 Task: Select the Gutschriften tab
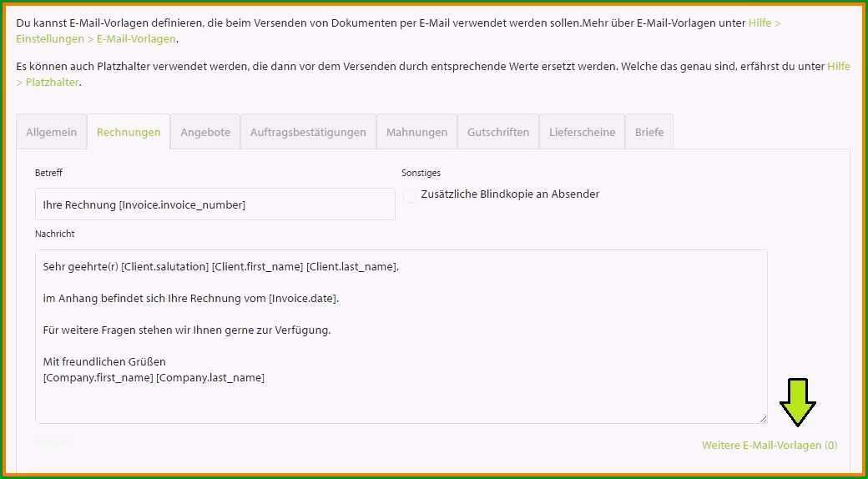tap(498, 132)
